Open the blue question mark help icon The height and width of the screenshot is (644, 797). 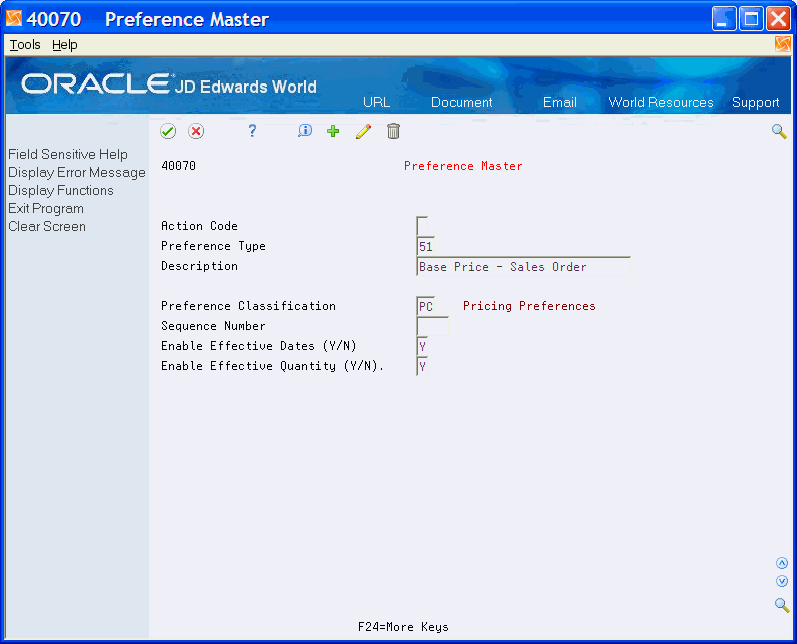[x=252, y=131]
